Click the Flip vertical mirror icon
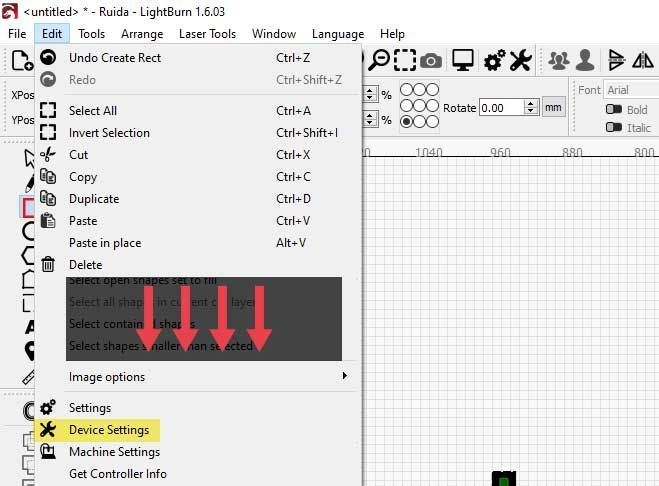The width and height of the screenshot is (659, 486). click(643, 60)
